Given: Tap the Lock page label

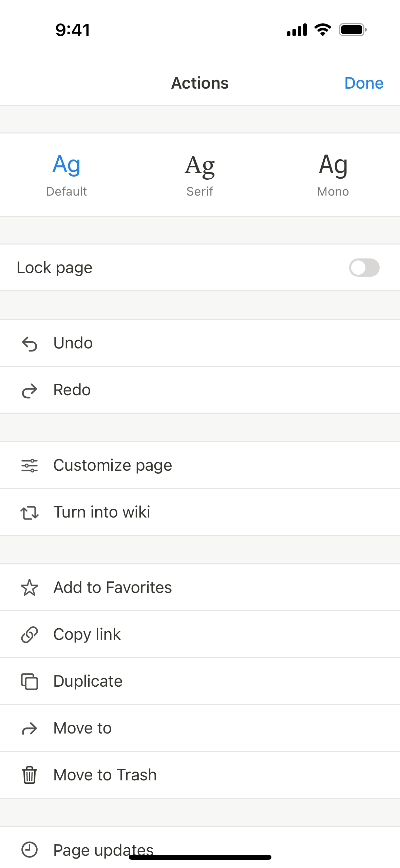Looking at the screenshot, I should click(x=55, y=268).
